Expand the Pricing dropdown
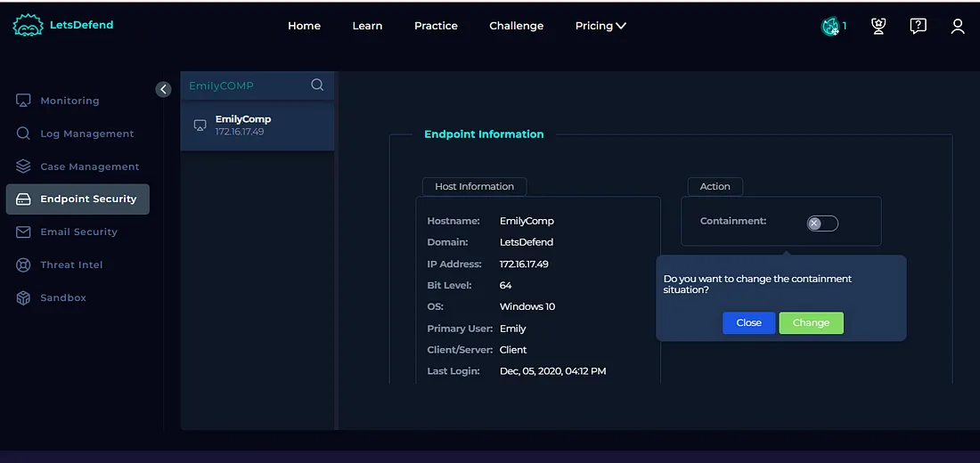The width and height of the screenshot is (980, 463). coord(600,26)
